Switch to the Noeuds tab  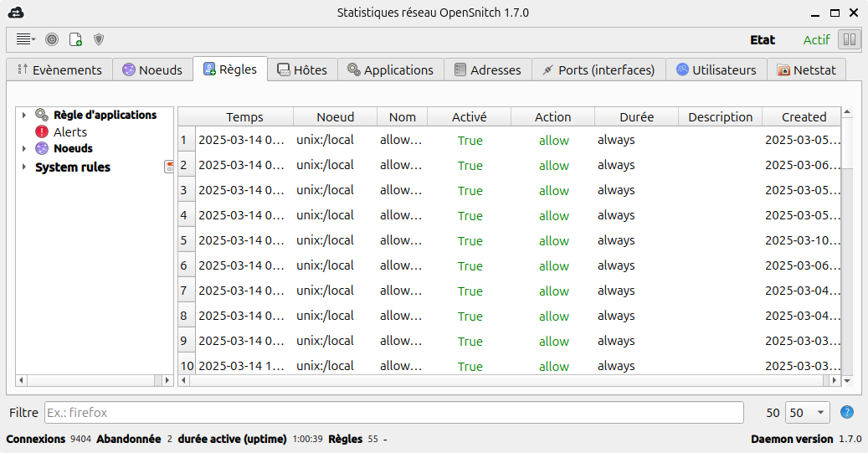coord(153,69)
